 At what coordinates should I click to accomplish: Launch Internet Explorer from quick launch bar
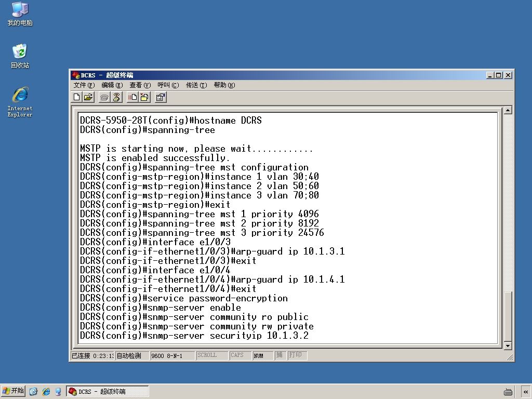click(46, 392)
